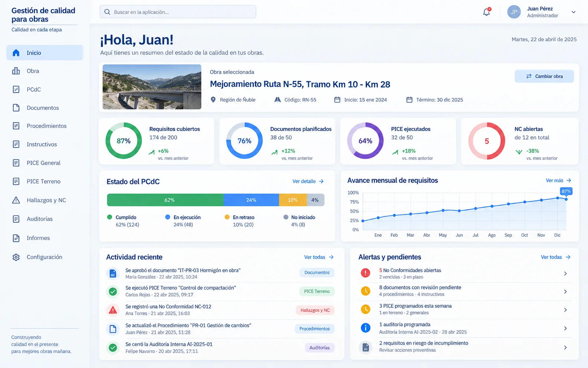Click document icon for IT-PR-03 approval activity

click(x=113, y=274)
